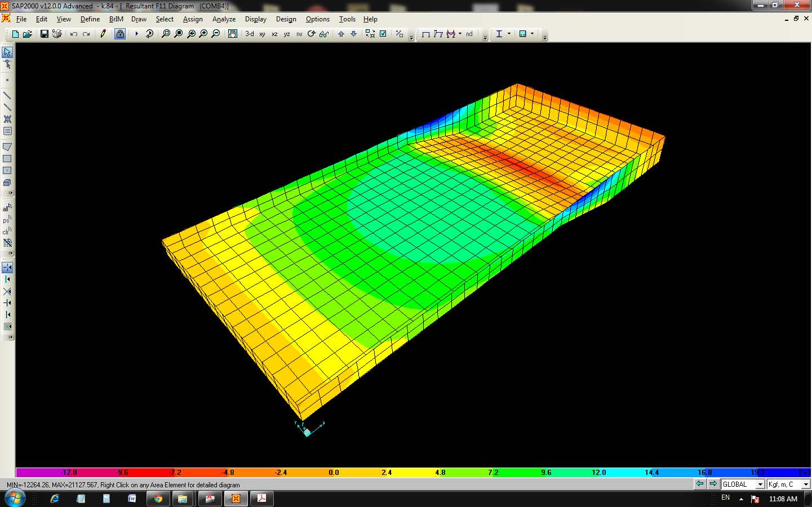Viewport: 812px width, 507px height.
Task: Open the Display menu
Action: coord(255,19)
